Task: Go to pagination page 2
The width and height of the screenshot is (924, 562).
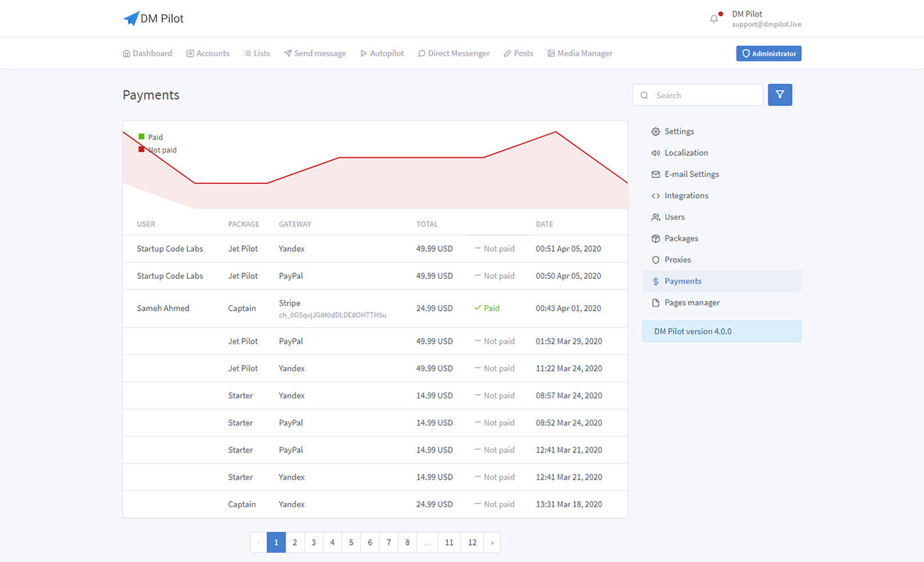Action: click(x=295, y=543)
